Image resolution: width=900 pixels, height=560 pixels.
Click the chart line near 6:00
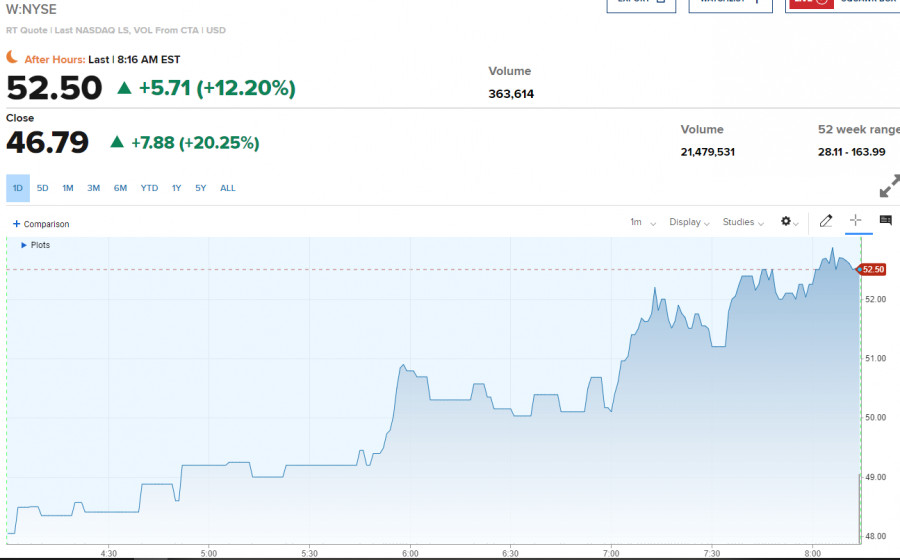404,366
